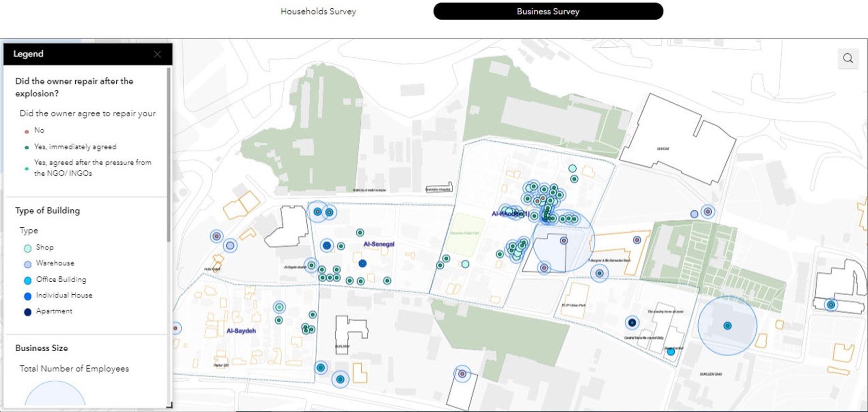Screen dimensions: 868x412
Task: Click the Warehouse legend swatch
Action: (27, 264)
